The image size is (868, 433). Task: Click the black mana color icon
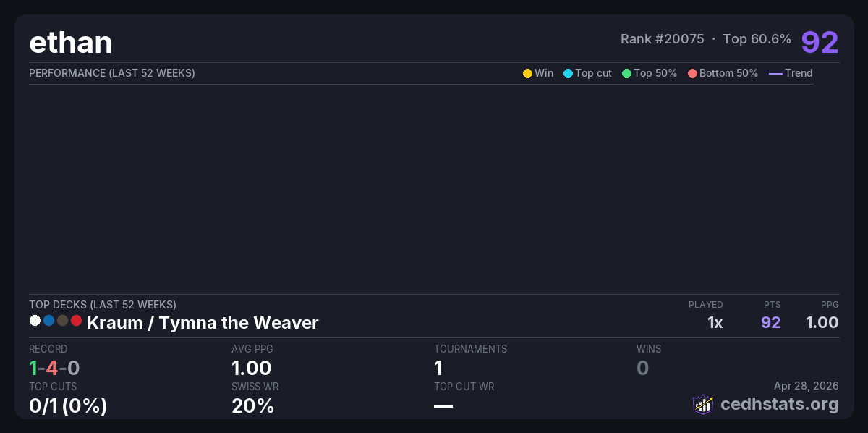coord(62,320)
